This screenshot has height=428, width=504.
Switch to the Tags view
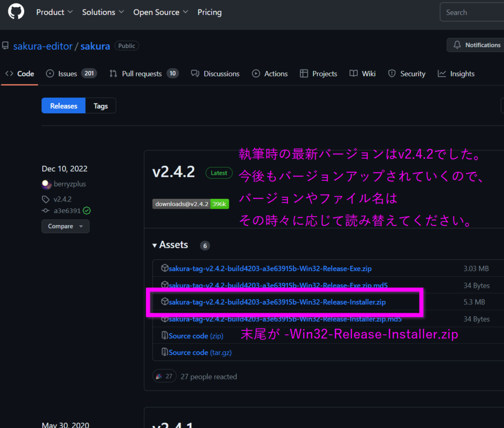click(x=100, y=106)
